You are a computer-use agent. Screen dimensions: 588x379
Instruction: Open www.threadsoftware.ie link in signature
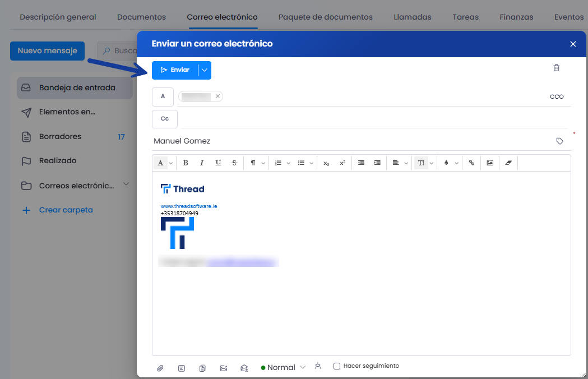click(x=189, y=206)
